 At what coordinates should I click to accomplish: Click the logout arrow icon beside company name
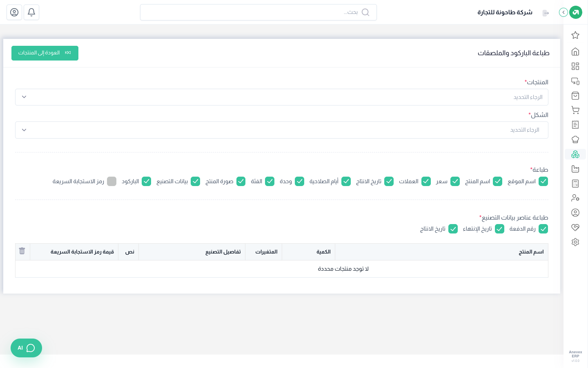point(546,13)
